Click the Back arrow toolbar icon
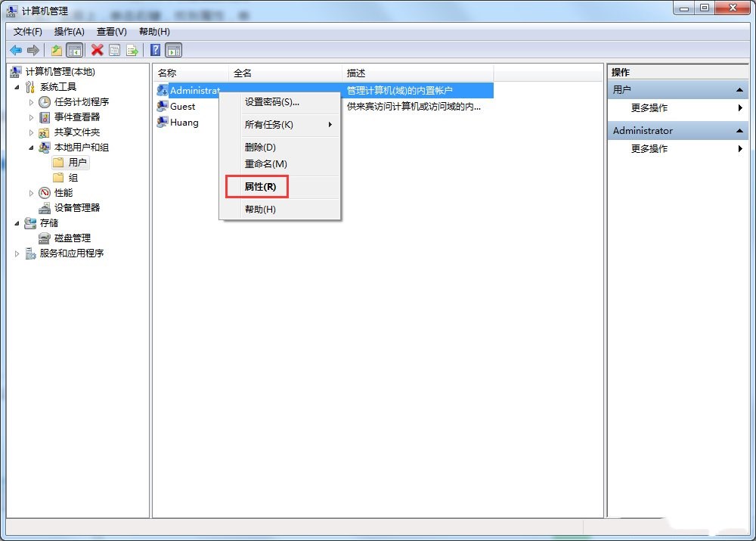The height and width of the screenshot is (541, 756). point(15,50)
